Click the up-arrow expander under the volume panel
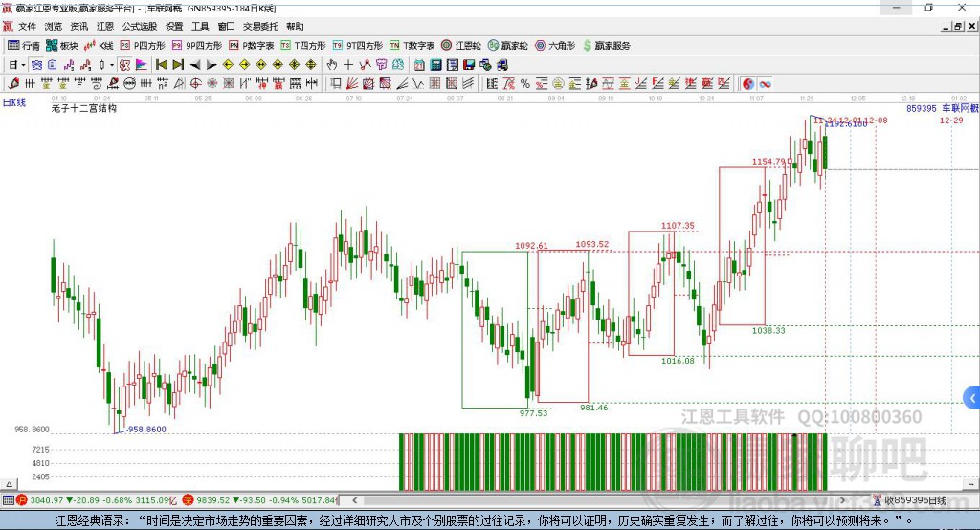Viewport: 980px width, 530px height. [x=9, y=484]
